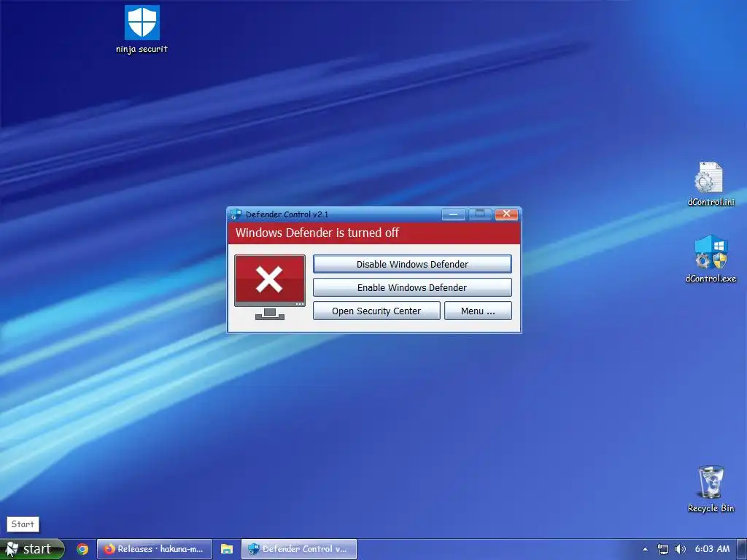Viewport: 747px width, 560px height.
Task: Open the Menu ... button
Action: coord(478,311)
